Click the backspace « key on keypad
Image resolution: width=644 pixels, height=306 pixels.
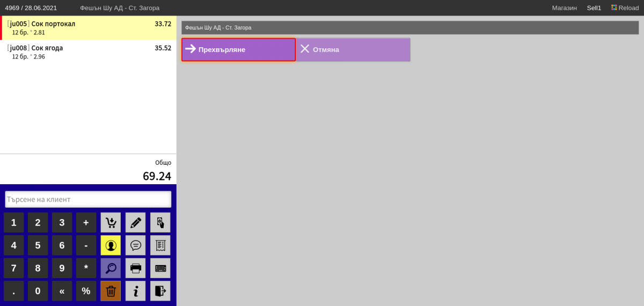pyautogui.click(x=62, y=291)
